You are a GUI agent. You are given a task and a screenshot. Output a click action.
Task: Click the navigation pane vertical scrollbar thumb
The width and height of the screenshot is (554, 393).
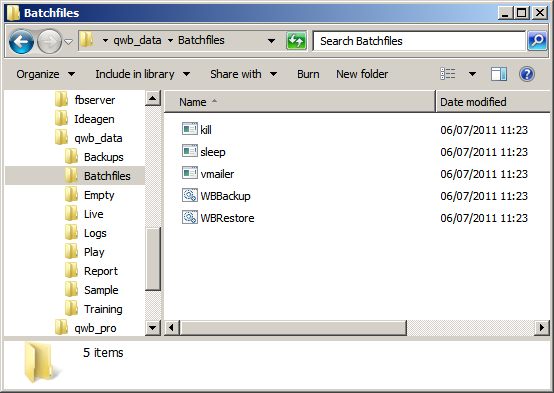point(153,259)
